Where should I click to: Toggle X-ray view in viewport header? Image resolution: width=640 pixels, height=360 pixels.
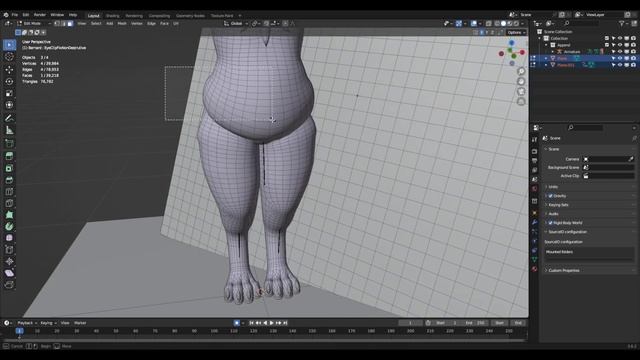489,24
